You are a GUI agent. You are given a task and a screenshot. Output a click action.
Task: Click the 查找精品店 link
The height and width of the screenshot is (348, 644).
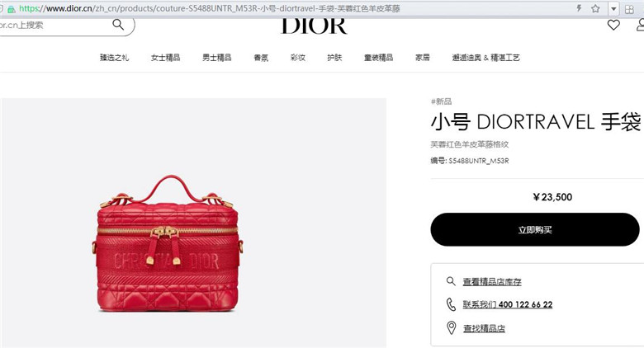pyautogui.click(x=484, y=328)
